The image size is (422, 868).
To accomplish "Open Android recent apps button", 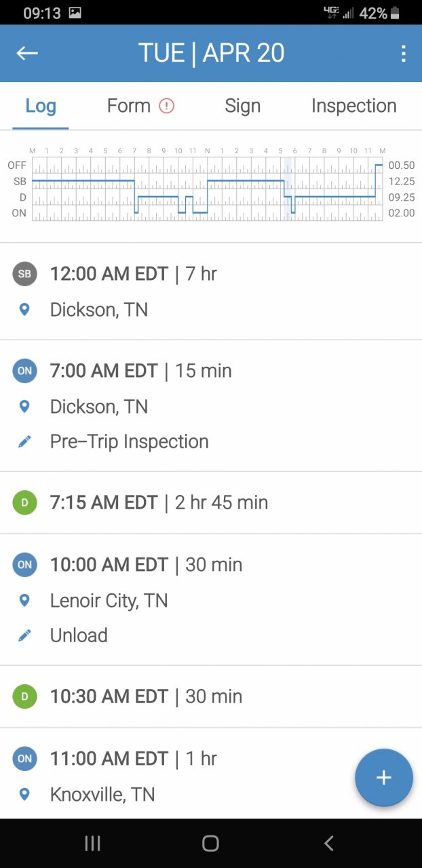I will point(92,843).
